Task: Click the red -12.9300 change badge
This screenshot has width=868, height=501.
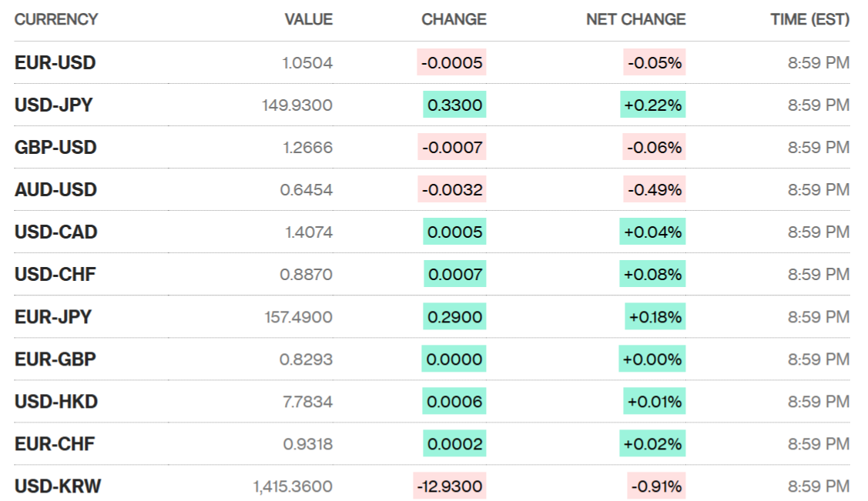Action: pyautogui.click(x=450, y=486)
